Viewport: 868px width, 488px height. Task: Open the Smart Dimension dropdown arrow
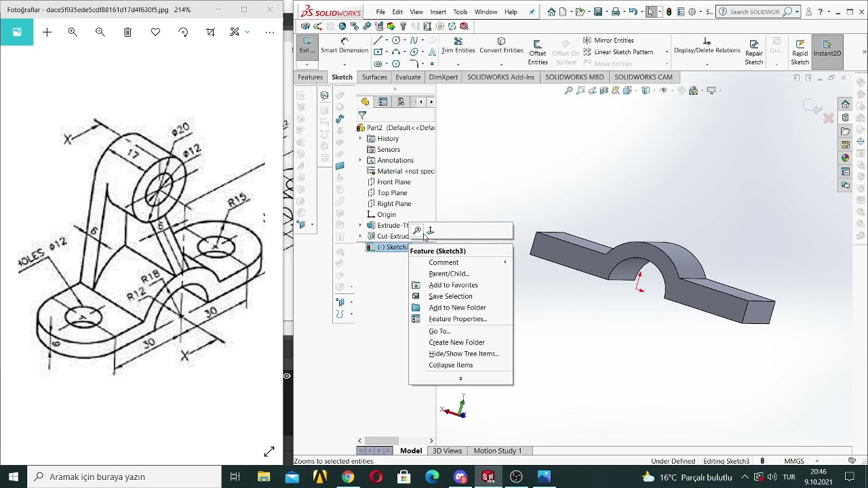click(x=344, y=64)
